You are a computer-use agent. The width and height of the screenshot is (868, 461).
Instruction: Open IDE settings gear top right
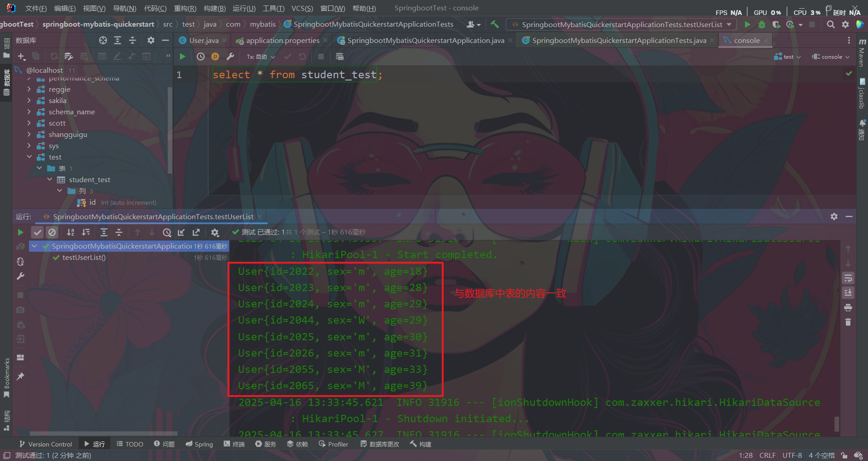845,24
